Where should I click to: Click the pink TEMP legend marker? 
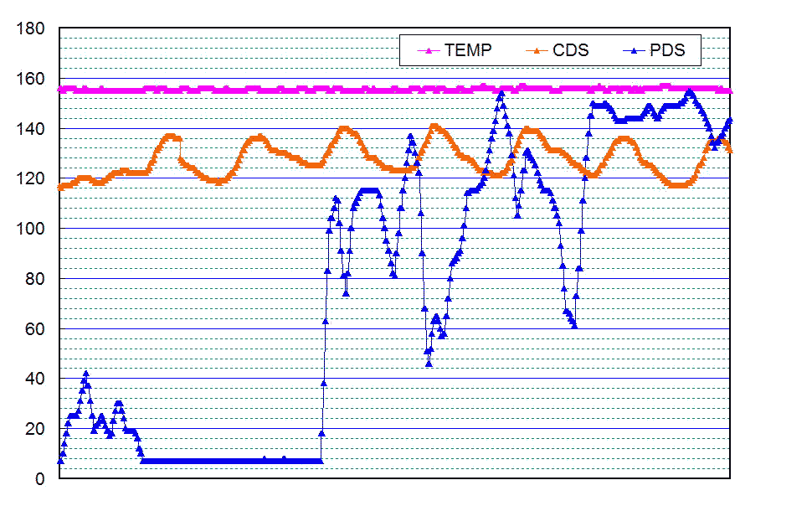(429, 51)
